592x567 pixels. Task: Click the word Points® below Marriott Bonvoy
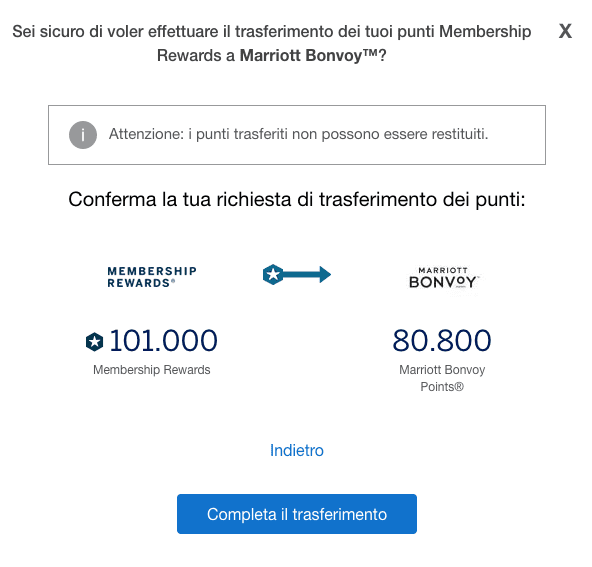[x=442, y=387]
